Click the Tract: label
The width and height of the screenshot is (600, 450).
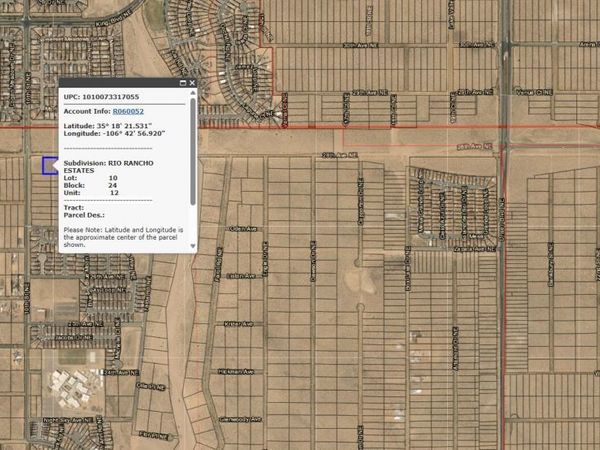coord(73,207)
